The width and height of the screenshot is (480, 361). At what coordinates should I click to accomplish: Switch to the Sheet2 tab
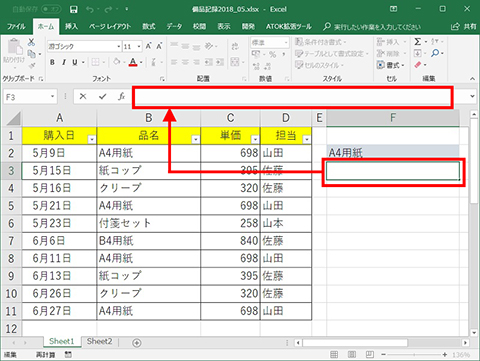[x=99, y=341]
